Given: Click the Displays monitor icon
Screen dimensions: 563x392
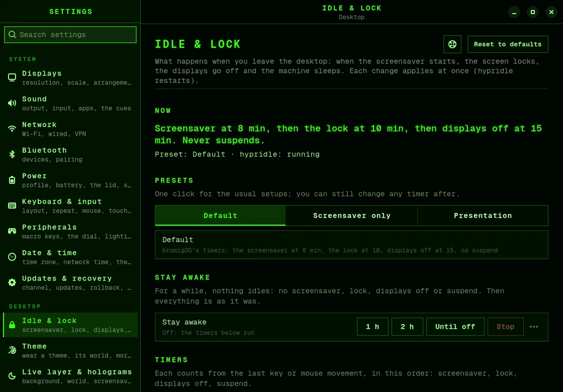Looking at the screenshot, I should (x=12, y=77).
